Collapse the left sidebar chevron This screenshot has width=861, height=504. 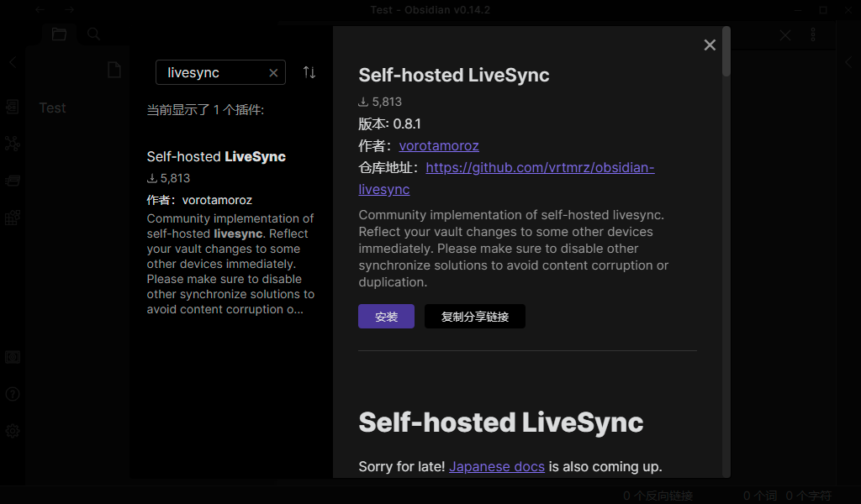click(13, 62)
